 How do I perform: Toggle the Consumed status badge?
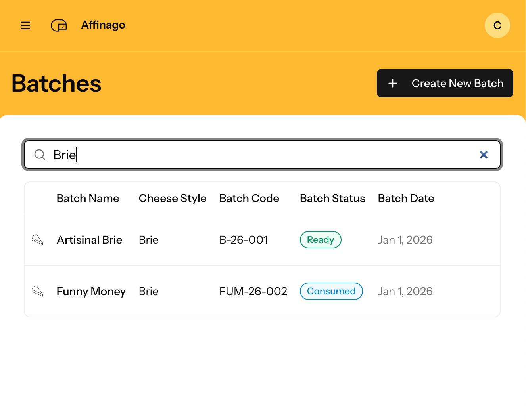[331, 291]
